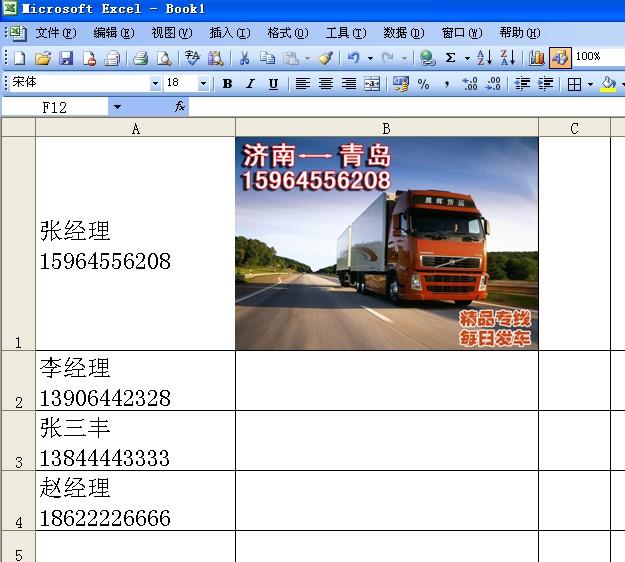Open the 工具(T) menu
This screenshot has height=562, width=625.
346,33
